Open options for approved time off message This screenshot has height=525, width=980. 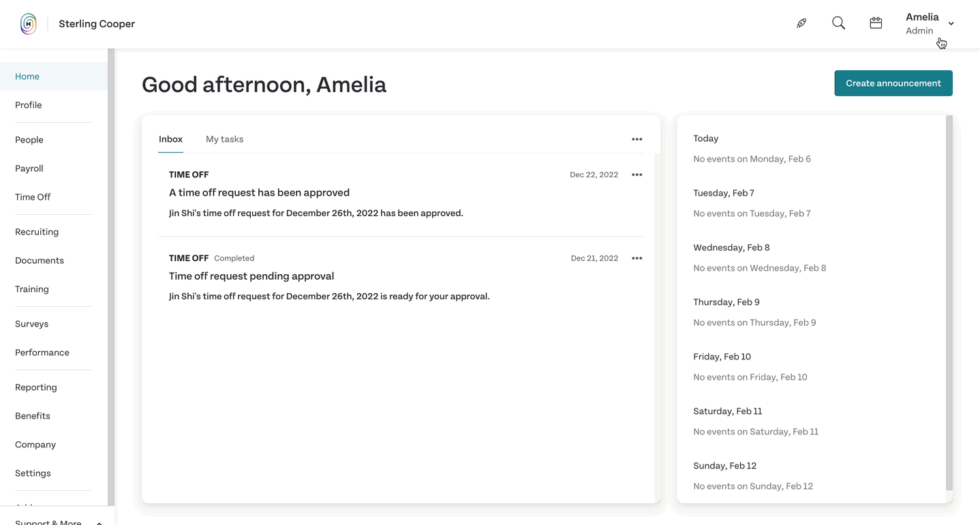(x=637, y=175)
